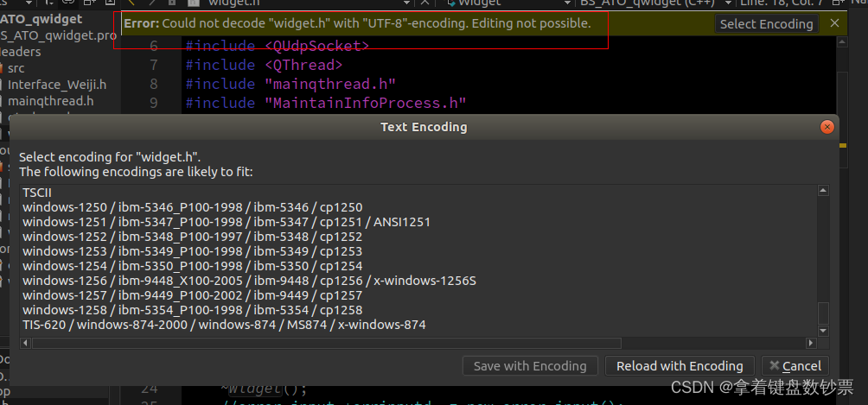Close the Text Encoding dialog with the red button
Viewport: 868px width, 405px height.
coord(827,127)
